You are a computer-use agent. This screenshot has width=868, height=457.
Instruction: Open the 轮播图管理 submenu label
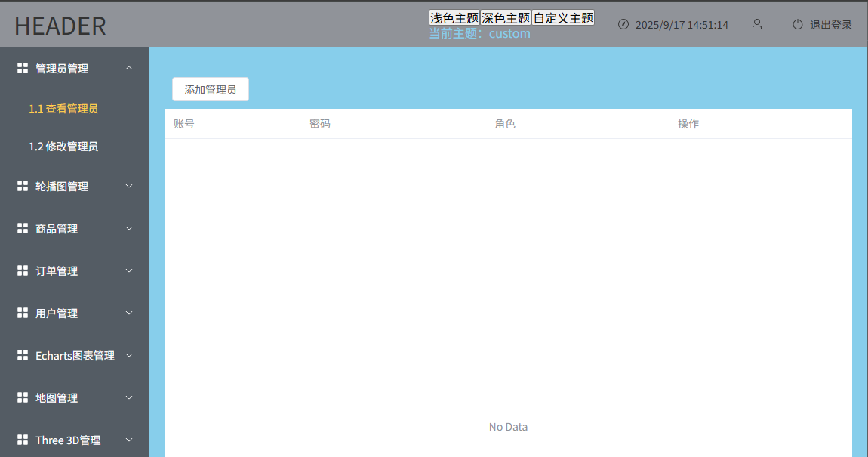point(62,187)
